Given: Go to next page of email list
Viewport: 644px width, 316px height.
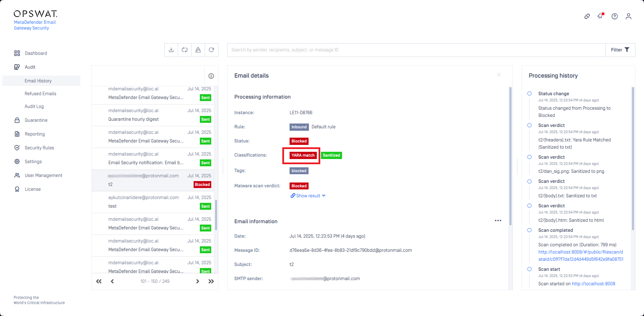Looking at the screenshot, I should click(198, 281).
